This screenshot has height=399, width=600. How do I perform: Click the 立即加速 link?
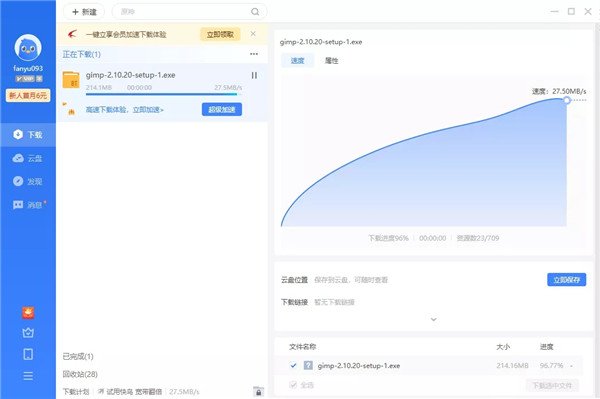[148, 110]
